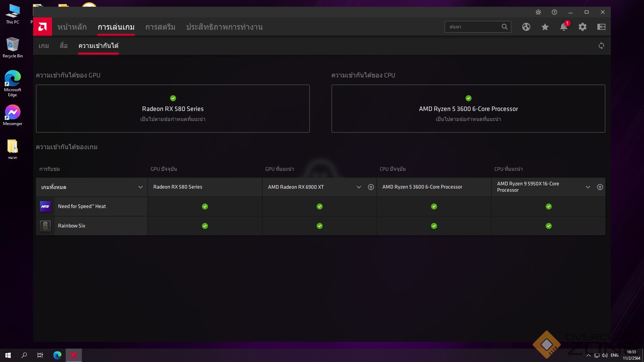This screenshot has width=644, height=362.
Task: Select the Rainbow Six game row
Action: pyautogui.click(x=71, y=226)
